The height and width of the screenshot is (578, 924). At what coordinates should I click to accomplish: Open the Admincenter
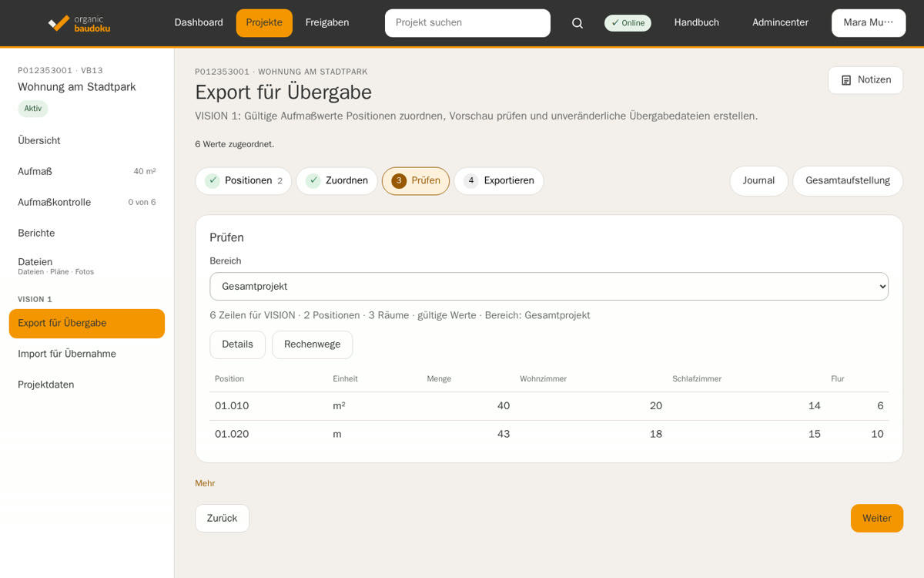tap(781, 23)
